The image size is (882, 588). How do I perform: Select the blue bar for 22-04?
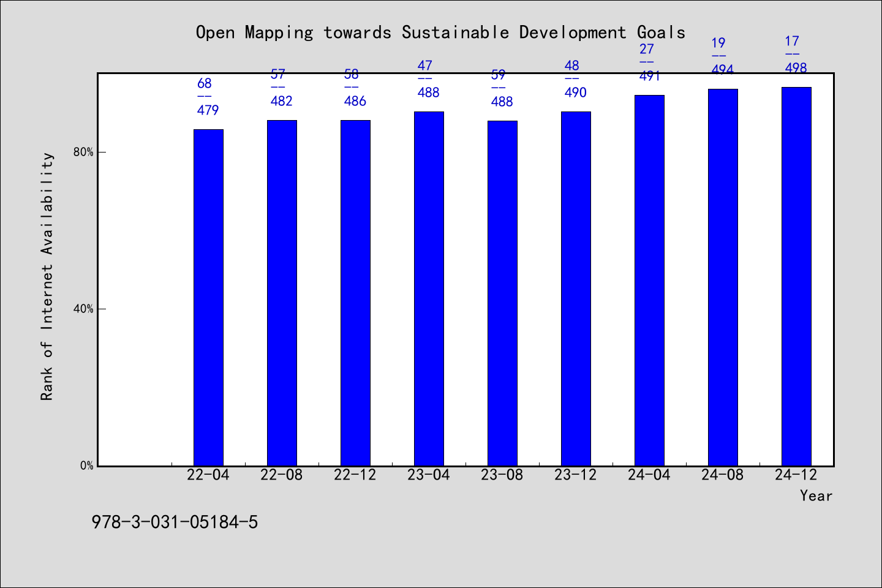pyautogui.click(x=208, y=298)
